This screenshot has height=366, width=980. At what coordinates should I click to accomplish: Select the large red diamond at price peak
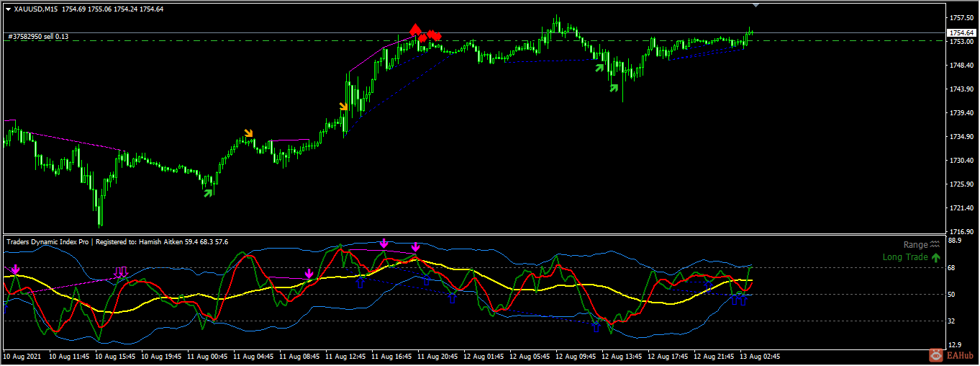(x=415, y=30)
